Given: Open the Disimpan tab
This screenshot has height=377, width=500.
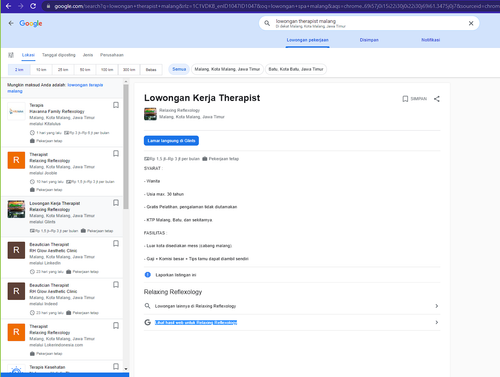Looking at the screenshot, I should click(369, 40).
